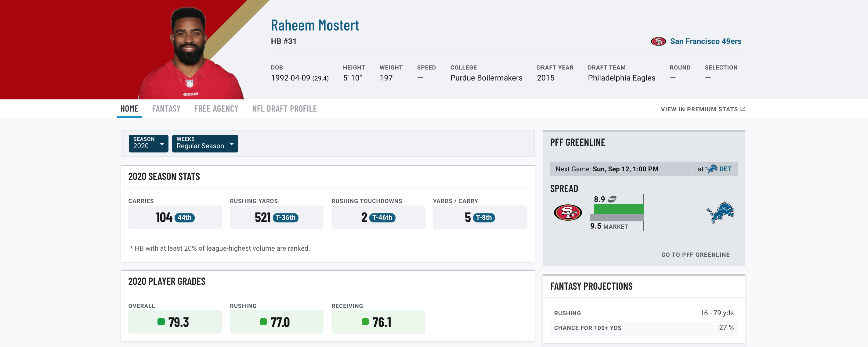Screen dimensions: 868x347
Task: Click the large Lions logo in Spread
Action: coord(720,212)
